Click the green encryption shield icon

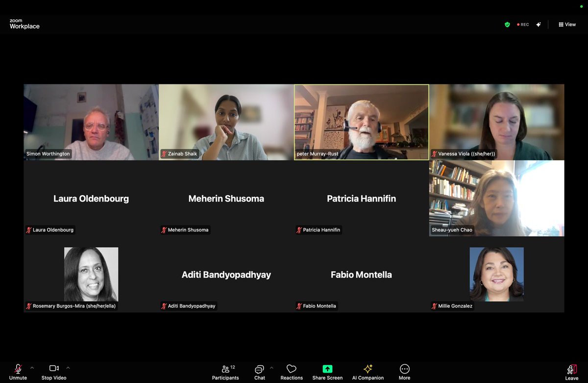click(x=507, y=25)
